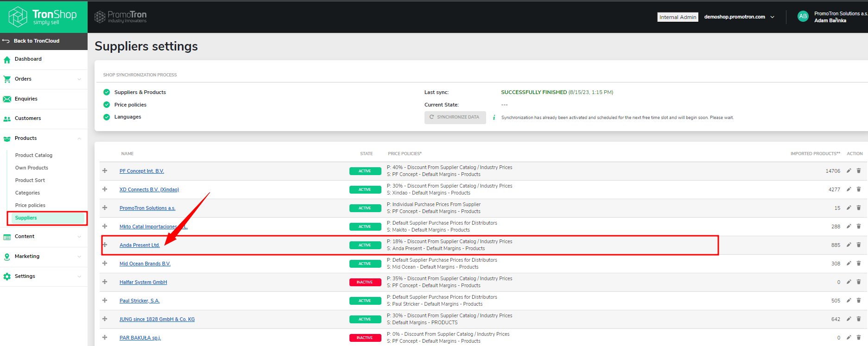Open the Dashboard menu item
The image size is (868, 346).
click(28, 59)
